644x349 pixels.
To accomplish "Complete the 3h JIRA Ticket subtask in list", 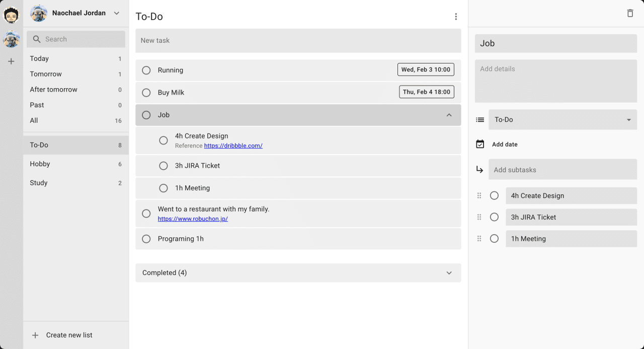I will (164, 166).
